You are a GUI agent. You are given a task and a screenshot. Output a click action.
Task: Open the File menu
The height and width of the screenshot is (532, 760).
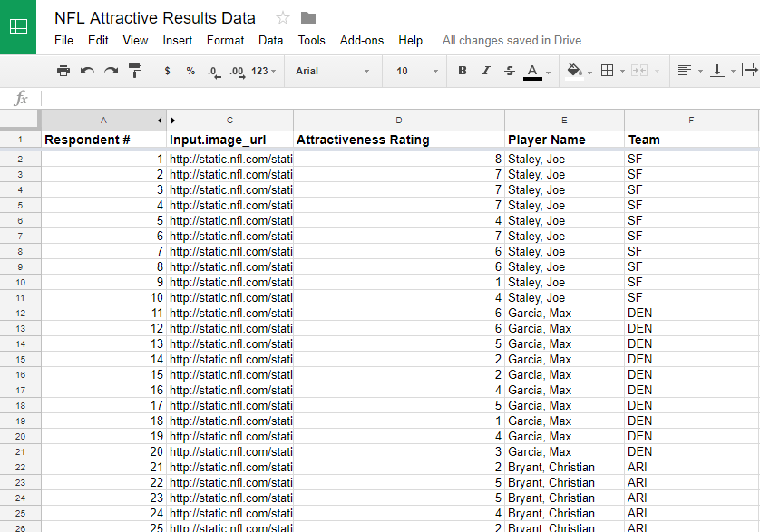coord(64,40)
